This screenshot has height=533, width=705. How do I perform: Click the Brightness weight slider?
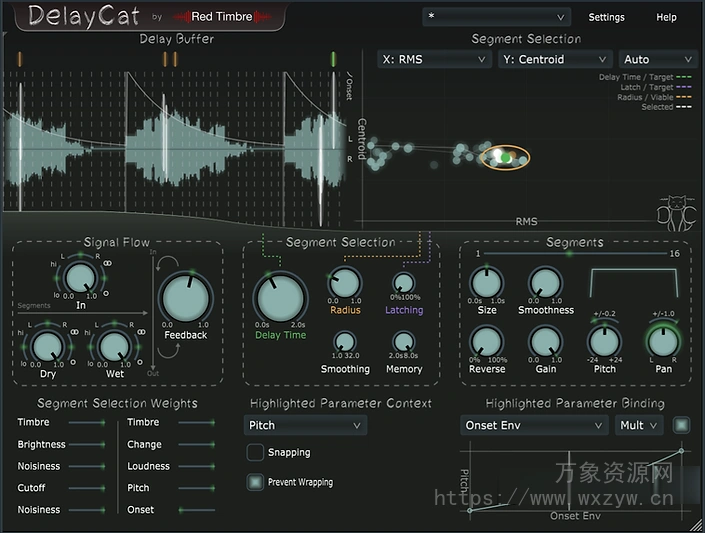click(x=89, y=445)
